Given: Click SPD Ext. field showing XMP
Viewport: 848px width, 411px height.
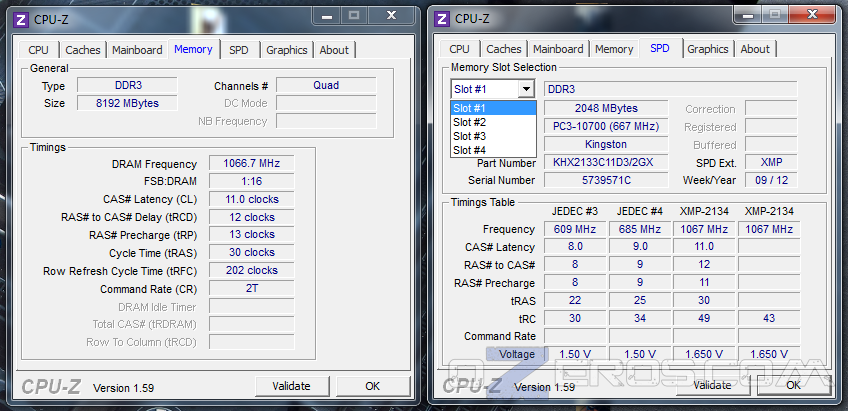Looking at the screenshot, I should pos(771,162).
